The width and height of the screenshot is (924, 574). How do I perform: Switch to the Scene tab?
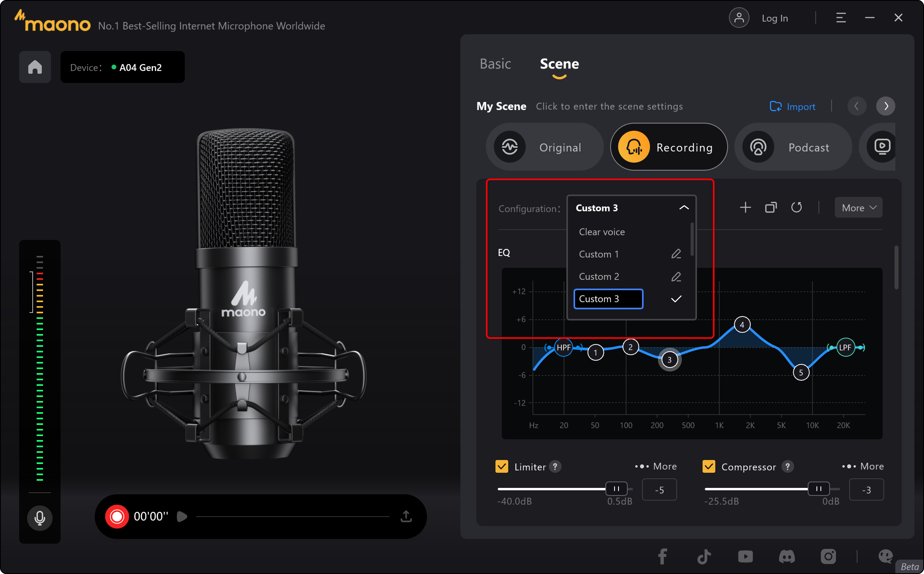tap(559, 64)
